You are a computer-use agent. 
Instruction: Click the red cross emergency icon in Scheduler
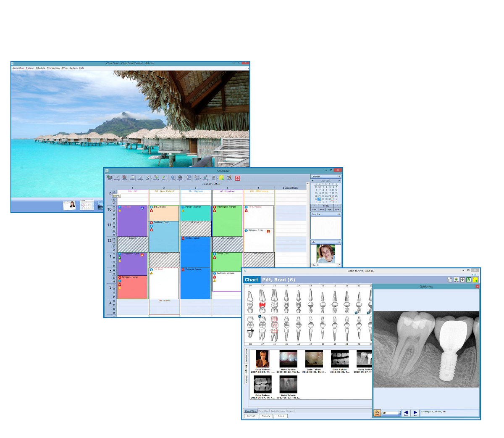[x=237, y=178]
